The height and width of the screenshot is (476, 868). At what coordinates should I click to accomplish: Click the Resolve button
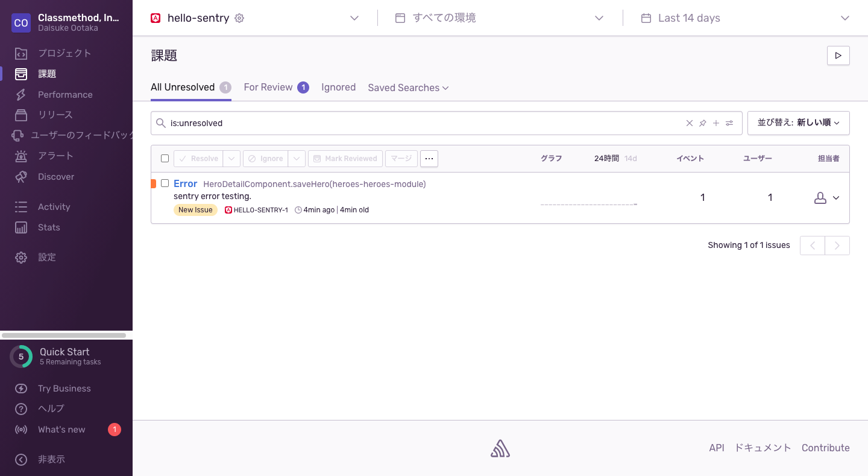pos(198,159)
